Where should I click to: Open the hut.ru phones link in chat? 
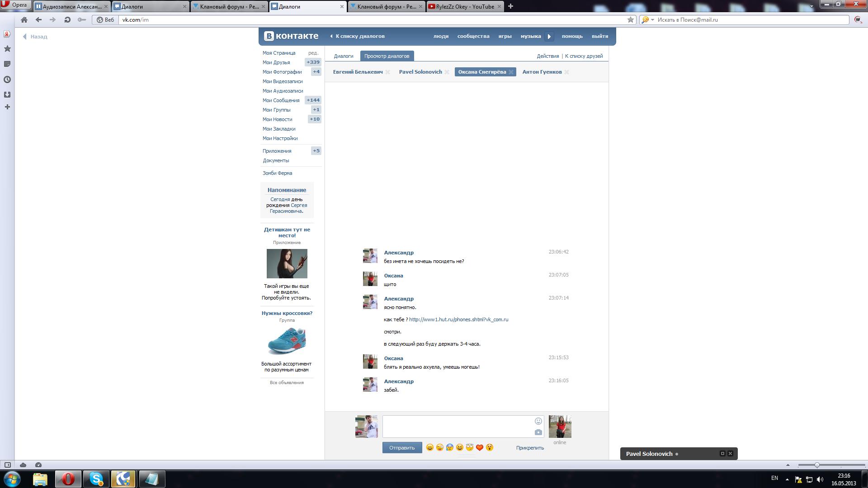coord(458,319)
